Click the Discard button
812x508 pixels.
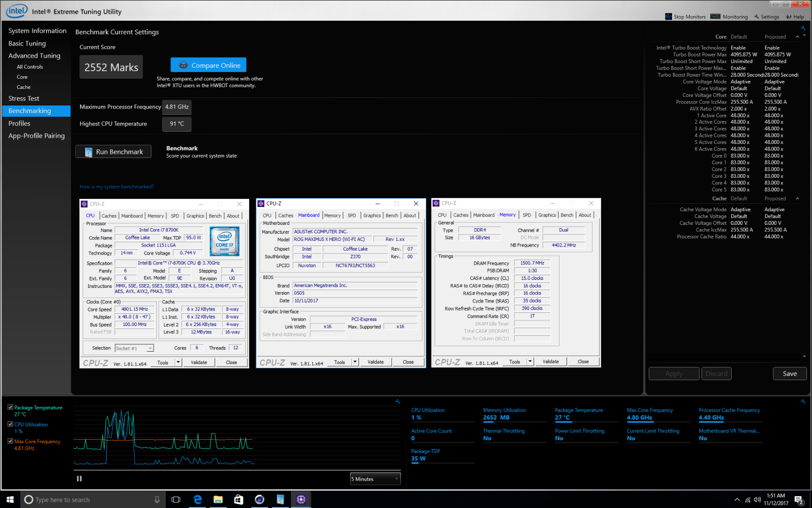point(716,373)
